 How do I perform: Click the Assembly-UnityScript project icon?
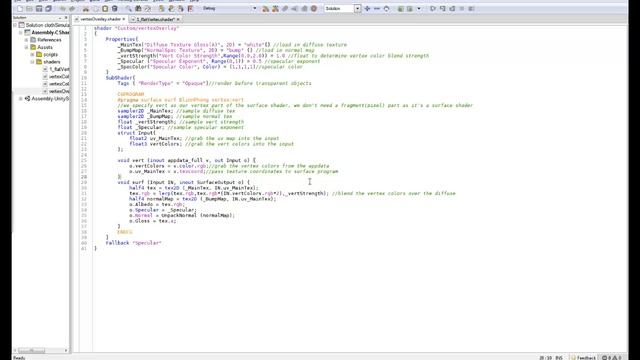click(x=27, y=98)
